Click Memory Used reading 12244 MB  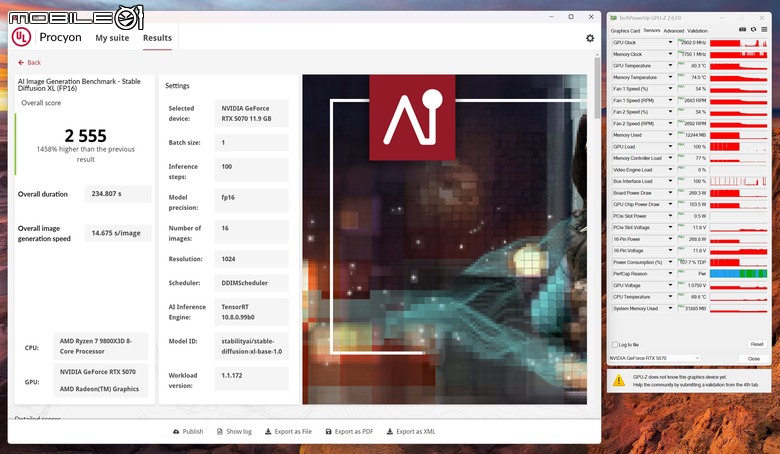click(x=695, y=135)
